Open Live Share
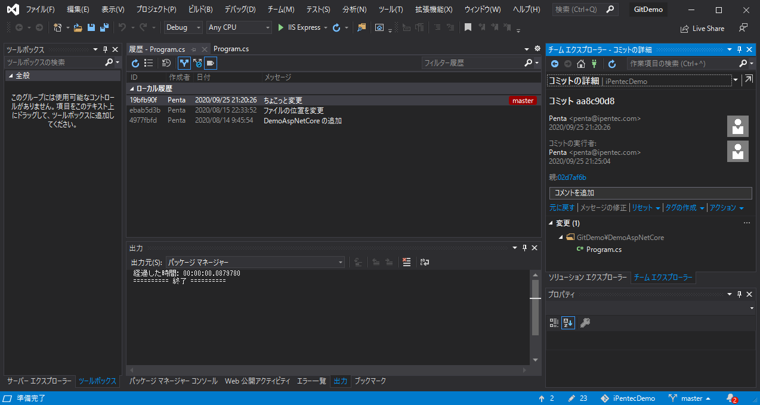The height and width of the screenshot is (405, 760). 702,29
